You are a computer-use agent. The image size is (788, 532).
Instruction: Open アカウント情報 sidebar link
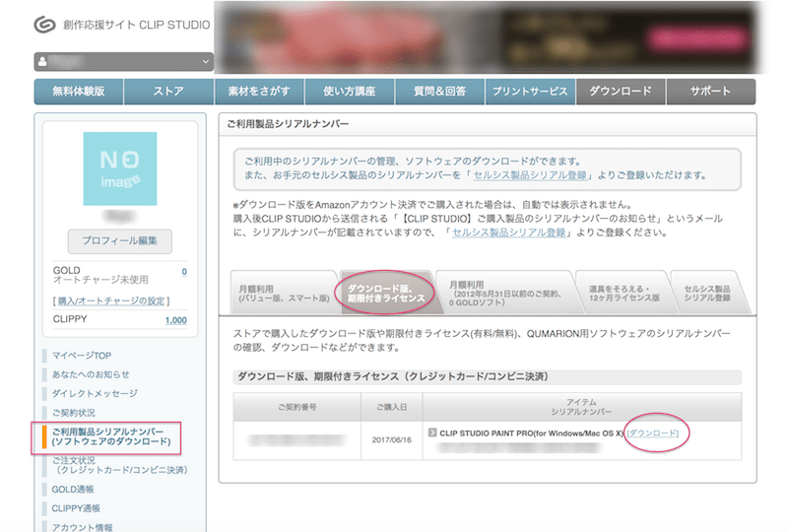[83, 527]
